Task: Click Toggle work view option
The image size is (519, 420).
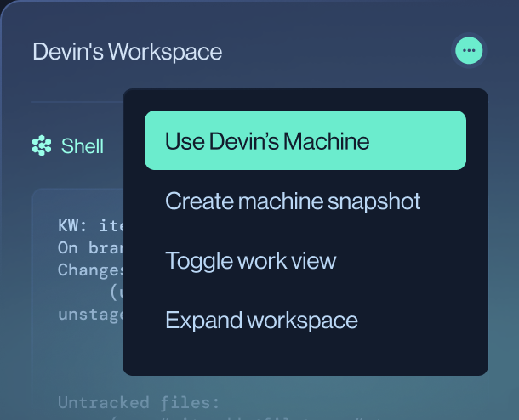Action: click(250, 261)
